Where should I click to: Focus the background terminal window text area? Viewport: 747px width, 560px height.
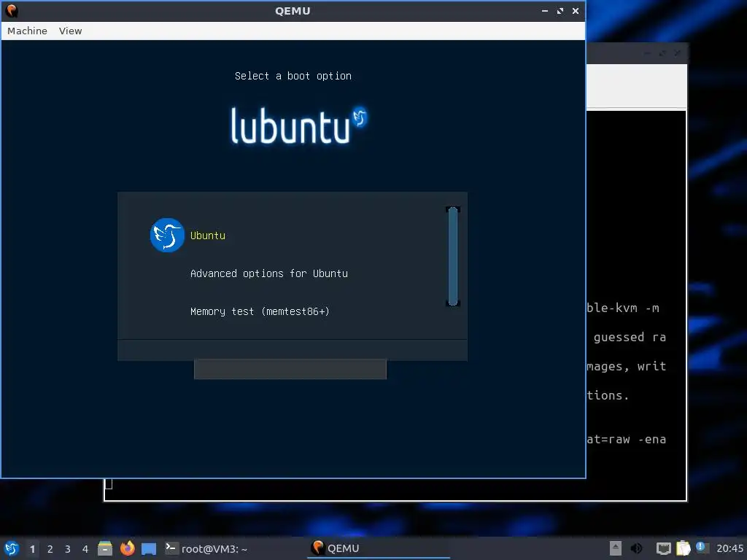coord(636,305)
